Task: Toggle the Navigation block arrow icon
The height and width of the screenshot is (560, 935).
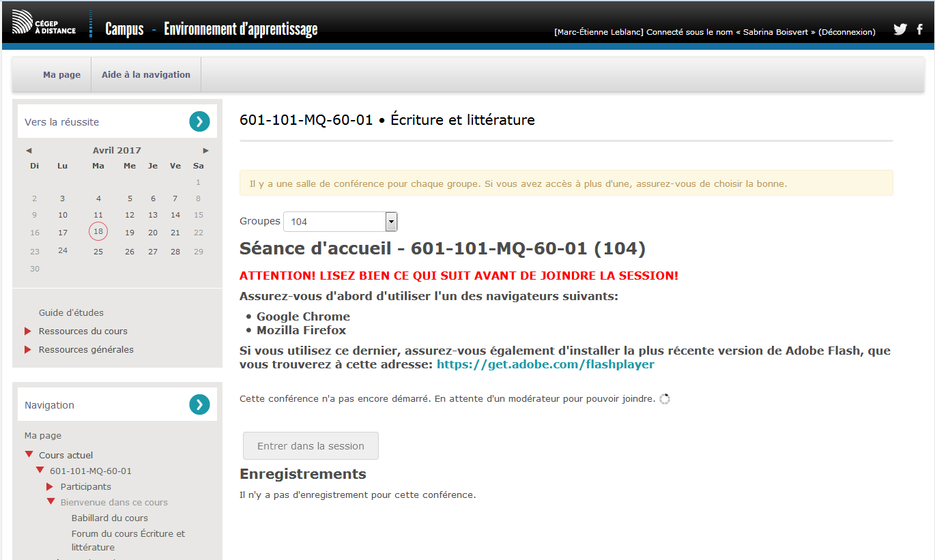Action: (199, 404)
